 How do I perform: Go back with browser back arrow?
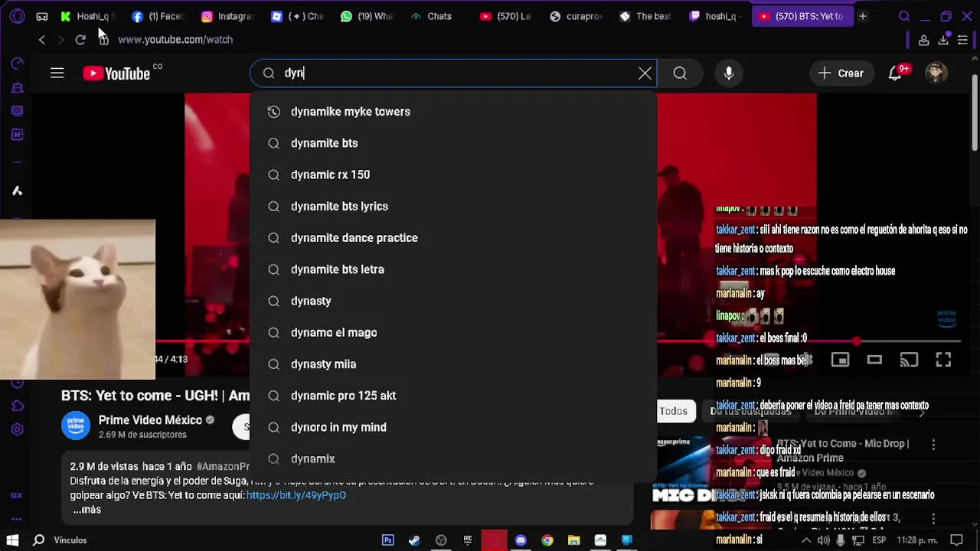(42, 40)
